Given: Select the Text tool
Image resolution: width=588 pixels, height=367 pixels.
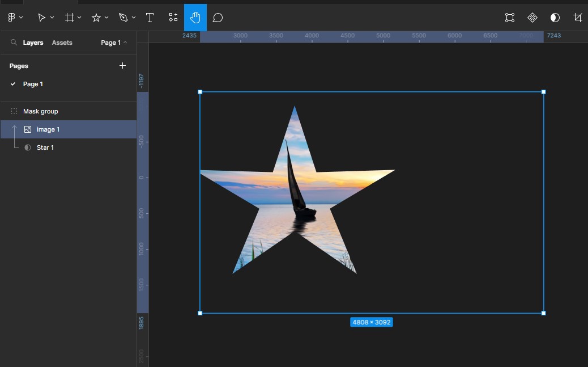Looking at the screenshot, I should (x=150, y=18).
